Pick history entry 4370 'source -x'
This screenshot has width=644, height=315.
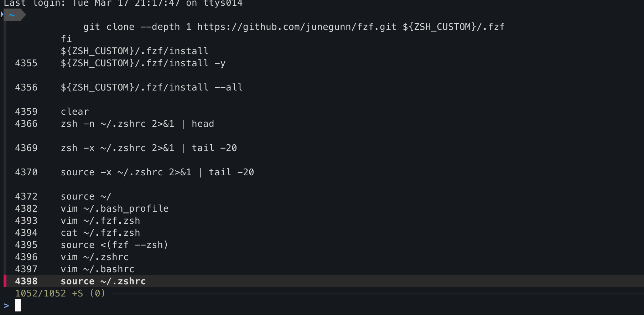pos(157,172)
